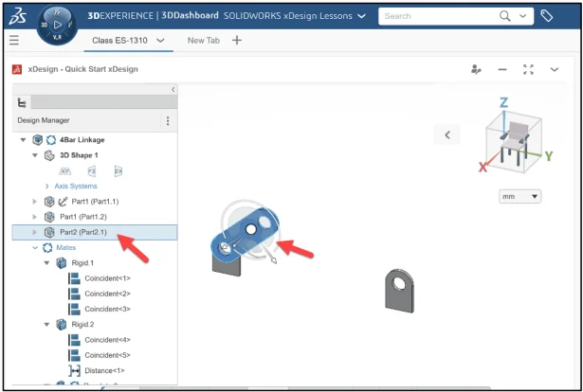Image resolution: width=583 pixels, height=392 pixels.
Task: Open the mm units dropdown
Action: pos(520,196)
